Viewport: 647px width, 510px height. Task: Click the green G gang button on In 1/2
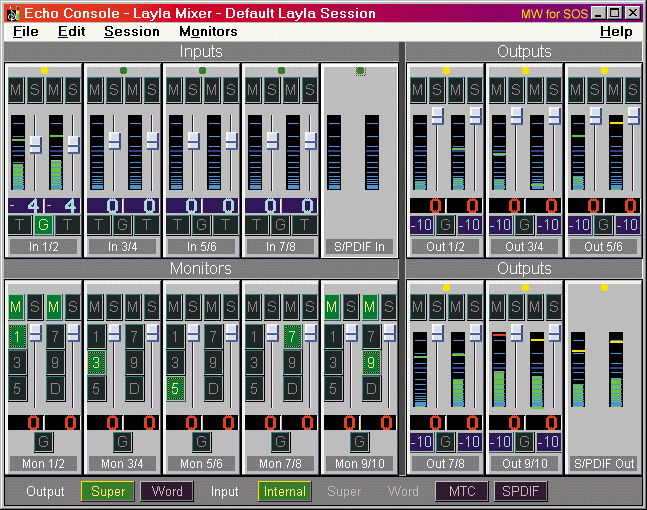[x=44, y=224]
